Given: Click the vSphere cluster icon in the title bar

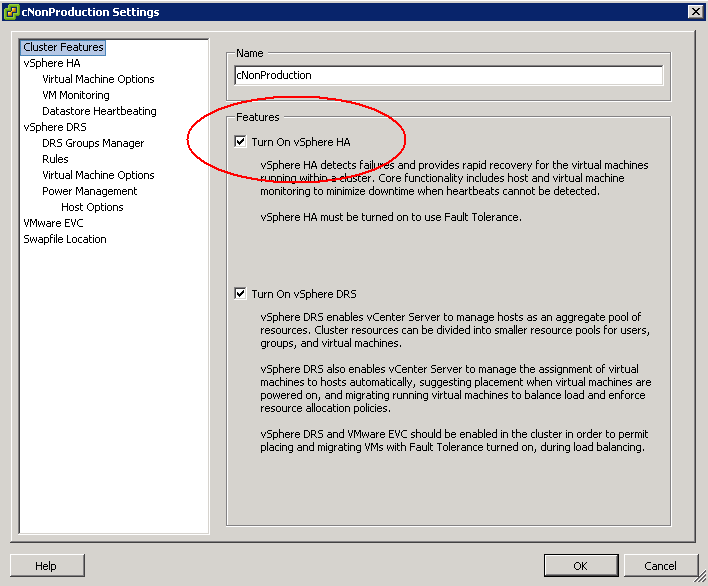Looking at the screenshot, I should [x=11, y=12].
